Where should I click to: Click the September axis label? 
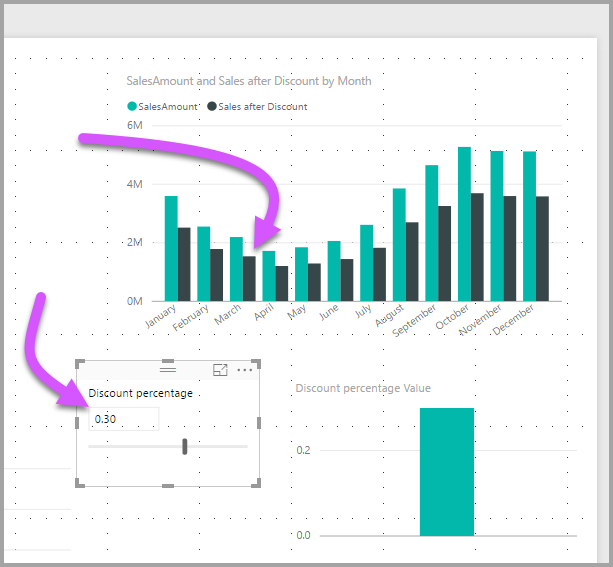pos(414,321)
